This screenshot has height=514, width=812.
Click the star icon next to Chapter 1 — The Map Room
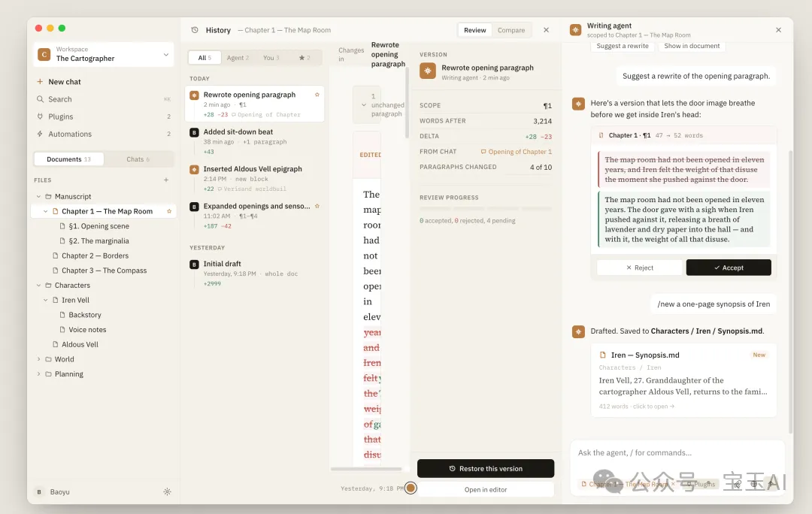[x=169, y=211]
